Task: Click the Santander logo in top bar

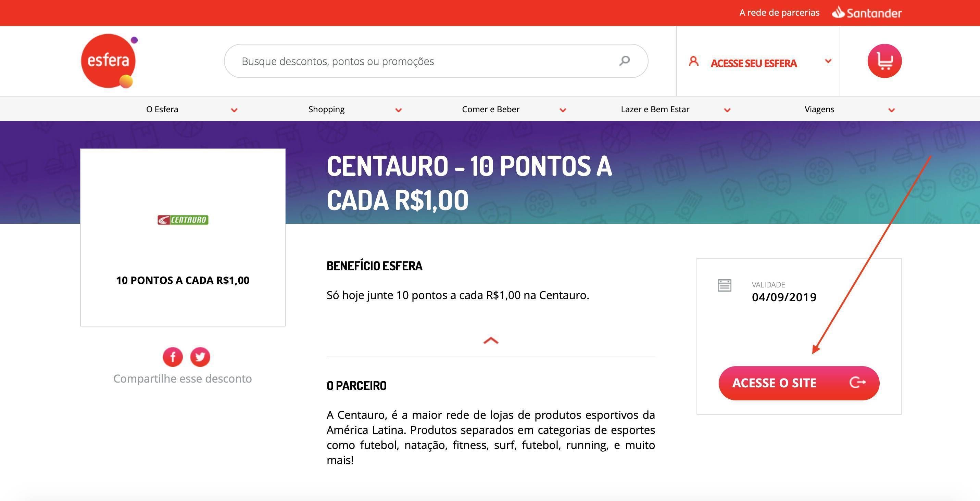Action: pos(867,13)
